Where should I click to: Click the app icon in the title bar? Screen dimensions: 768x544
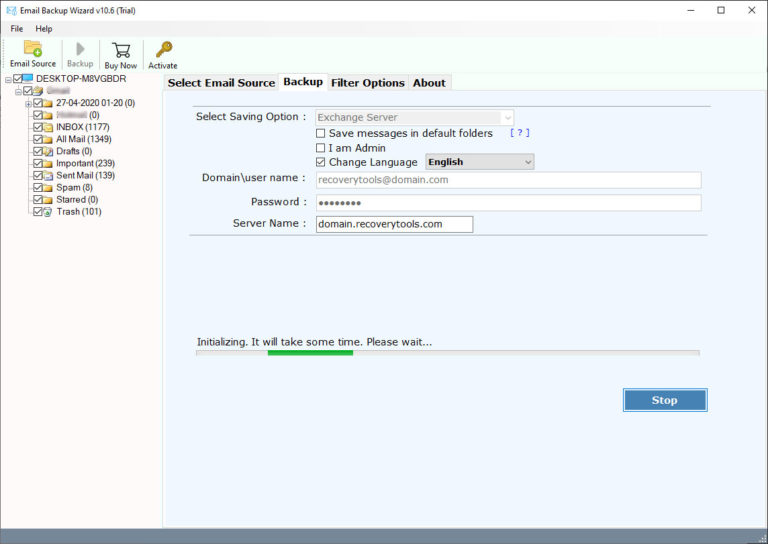11,10
